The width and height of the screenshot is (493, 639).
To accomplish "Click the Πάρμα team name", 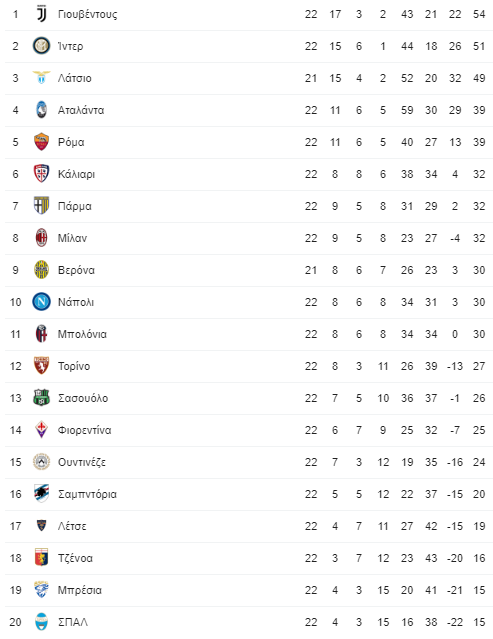I will [75, 206].
